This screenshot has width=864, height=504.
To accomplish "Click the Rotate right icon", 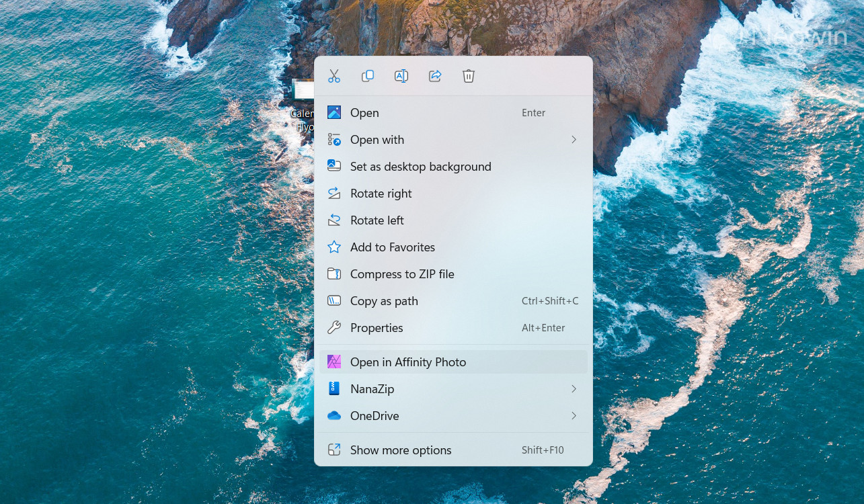I will coord(334,194).
